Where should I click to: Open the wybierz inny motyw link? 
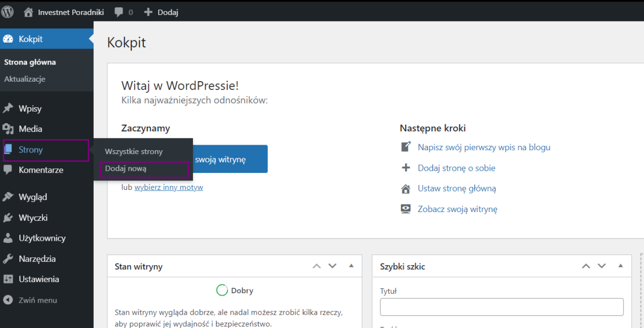[x=169, y=187]
